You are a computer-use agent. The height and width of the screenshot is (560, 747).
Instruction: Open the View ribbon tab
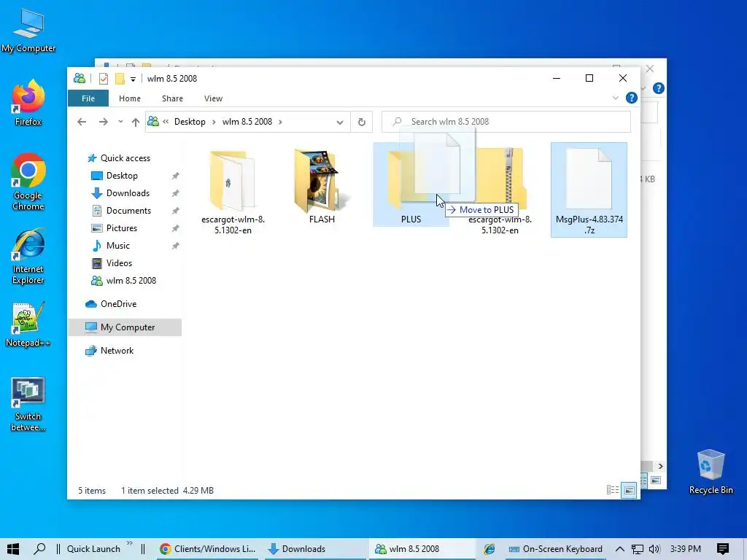tap(214, 98)
